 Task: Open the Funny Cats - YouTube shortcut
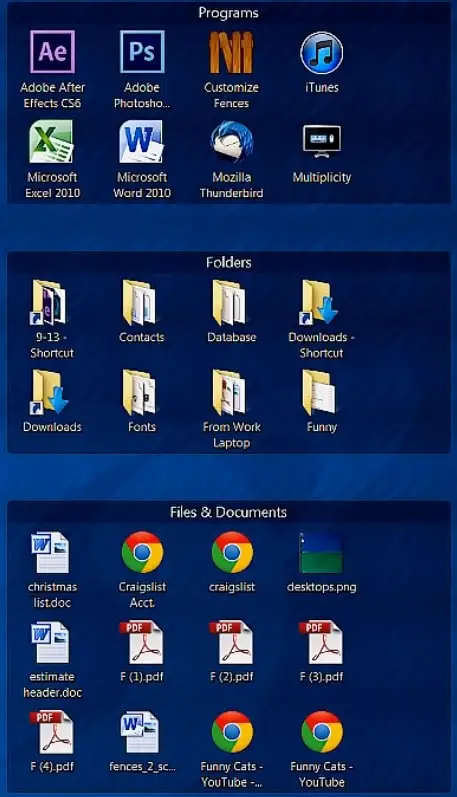pos(322,732)
